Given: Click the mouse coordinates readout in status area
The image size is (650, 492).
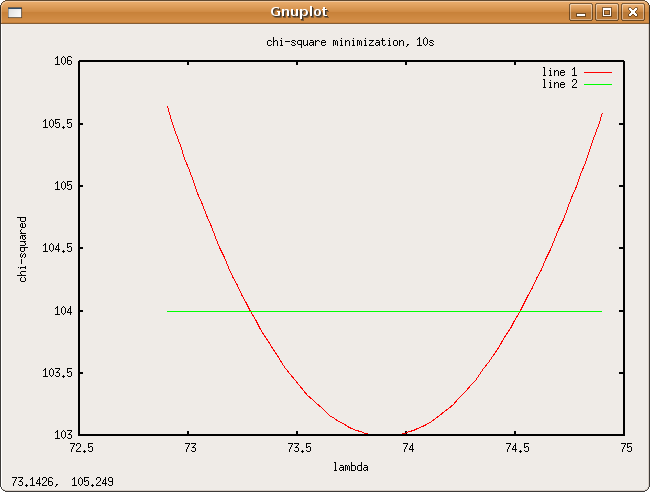Looking at the screenshot, I should pos(63,482).
